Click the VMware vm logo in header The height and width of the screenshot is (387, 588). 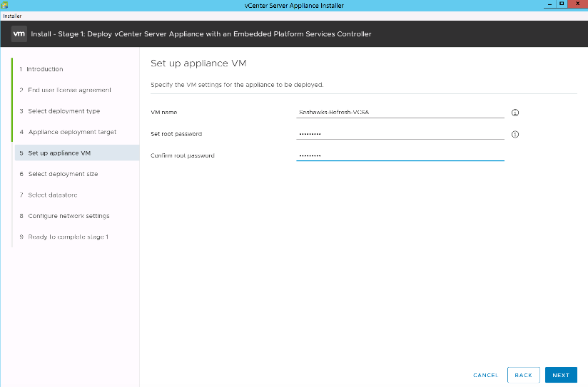[x=19, y=33]
